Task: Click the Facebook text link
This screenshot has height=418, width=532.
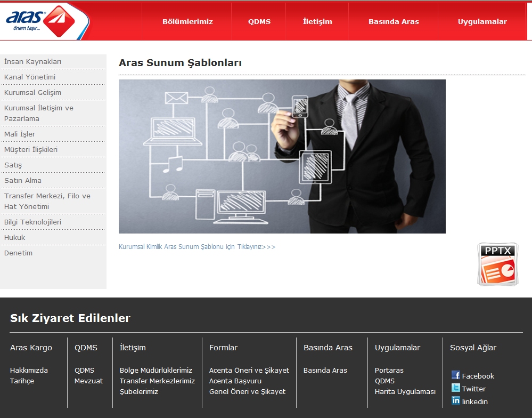Action: click(x=478, y=376)
